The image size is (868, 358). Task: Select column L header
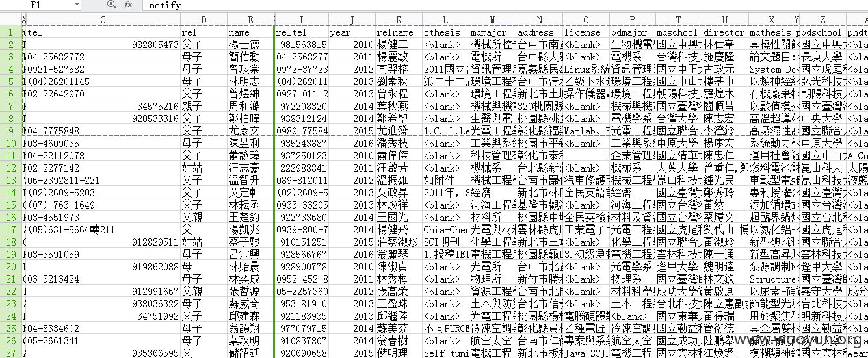coord(445,20)
